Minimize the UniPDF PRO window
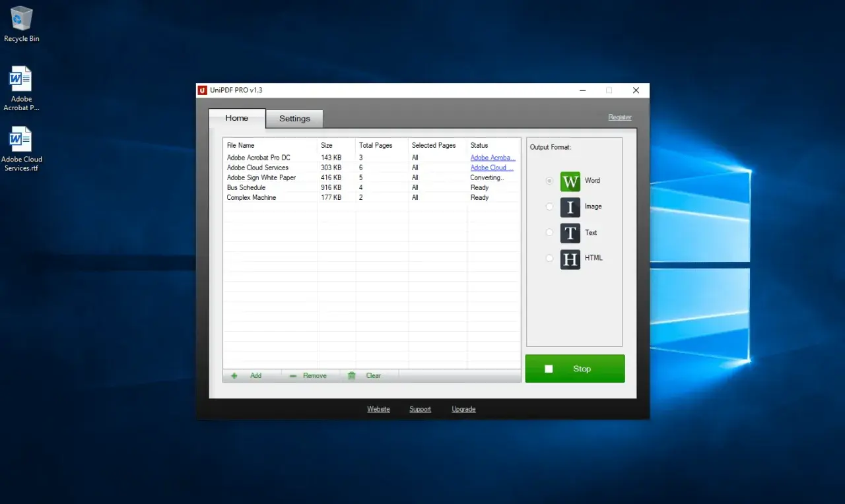 tap(584, 90)
